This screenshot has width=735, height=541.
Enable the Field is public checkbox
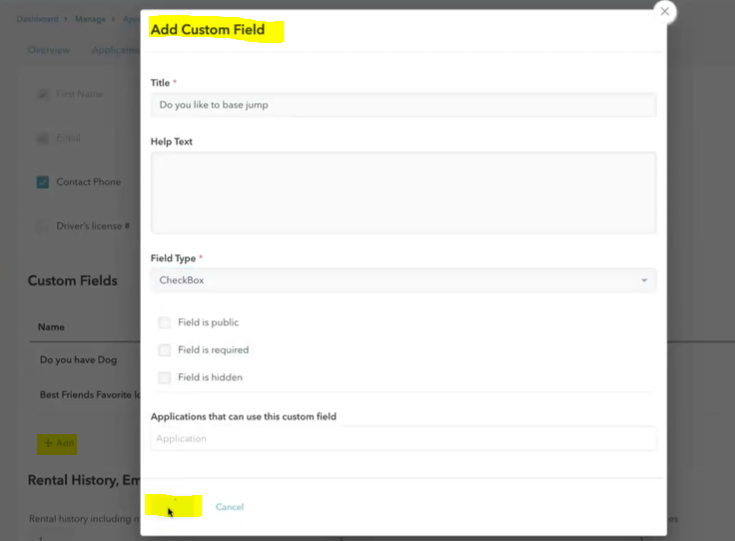pos(165,323)
